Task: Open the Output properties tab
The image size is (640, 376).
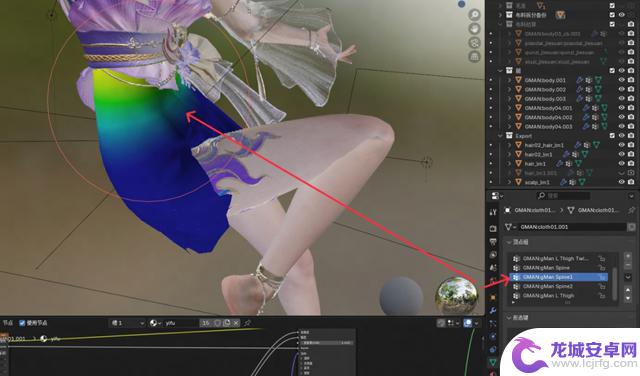Action: [x=493, y=242]
